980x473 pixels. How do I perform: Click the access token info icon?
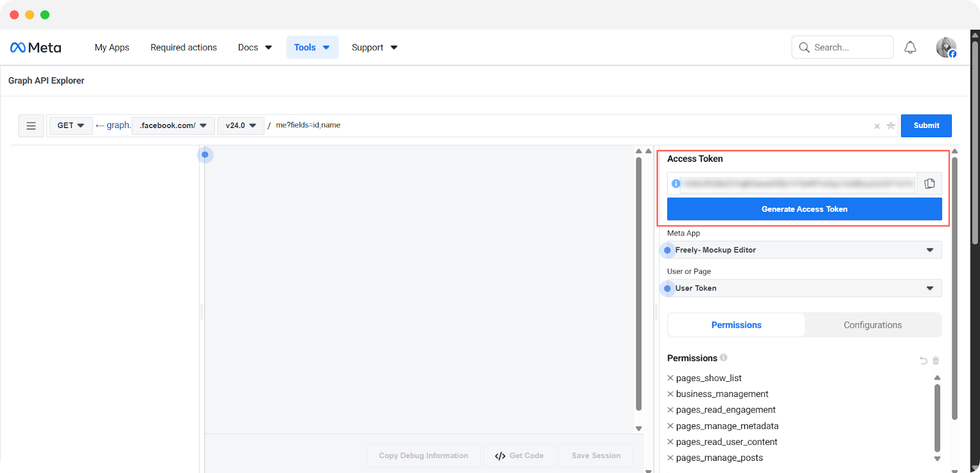click(x=676, y=183)
